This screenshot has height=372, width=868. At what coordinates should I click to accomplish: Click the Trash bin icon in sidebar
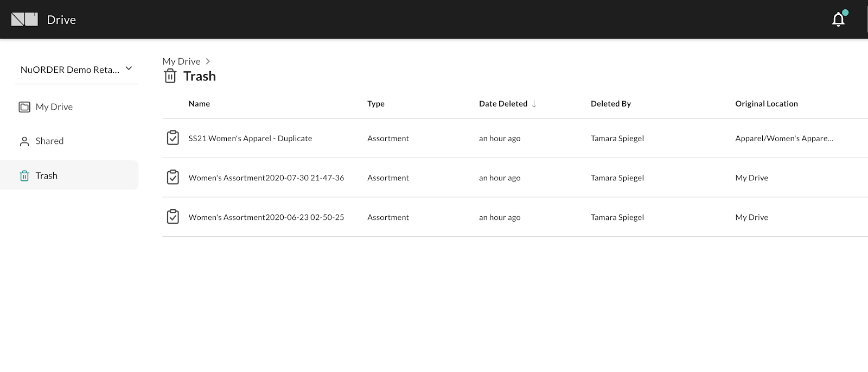tap(24, 175)
